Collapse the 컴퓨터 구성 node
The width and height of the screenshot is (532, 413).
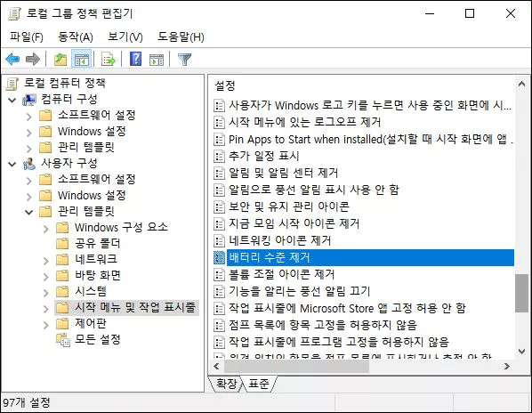pos(12,100)
